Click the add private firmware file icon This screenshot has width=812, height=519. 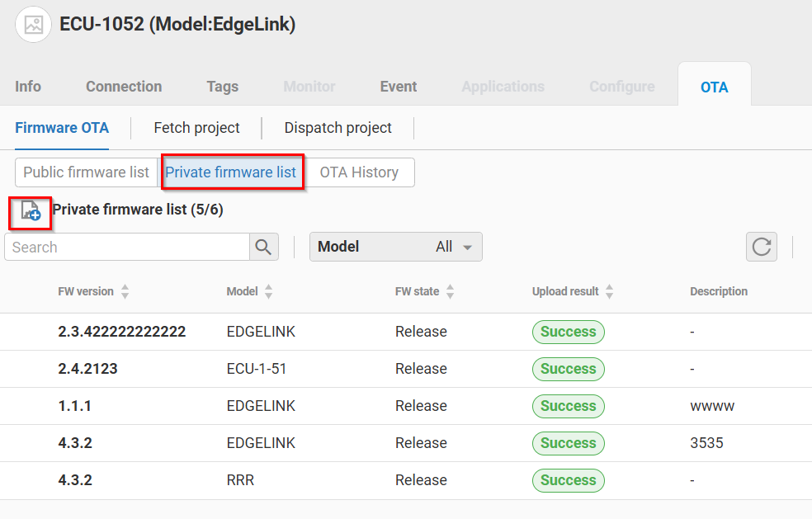(x=31, y=211)
